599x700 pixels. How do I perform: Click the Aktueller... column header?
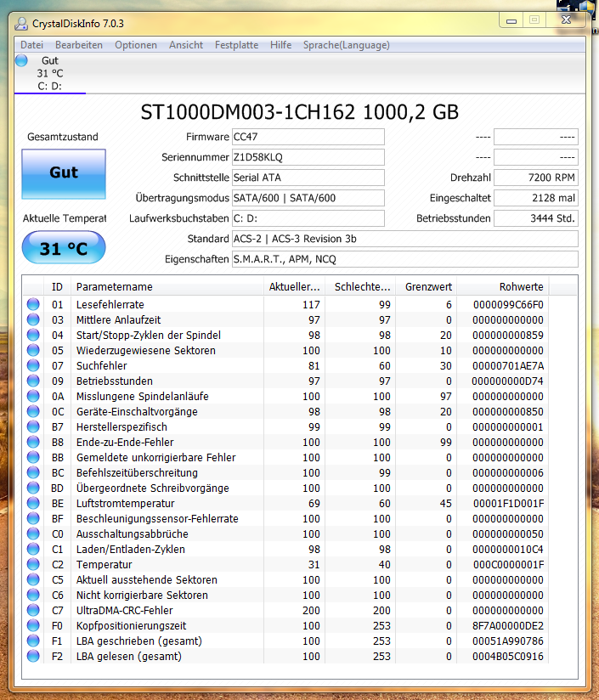[x=294, y=286]
